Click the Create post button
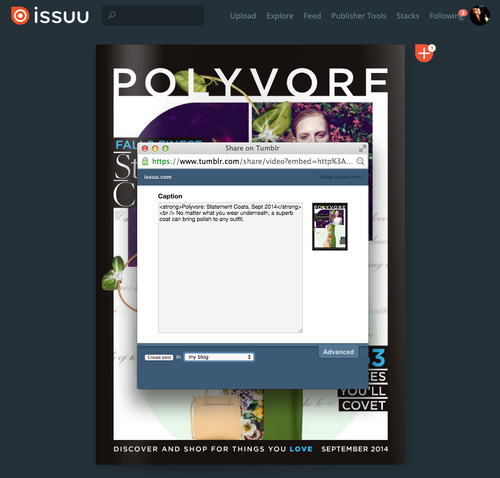This screenshot has height=478, width=500. [159, 357]
